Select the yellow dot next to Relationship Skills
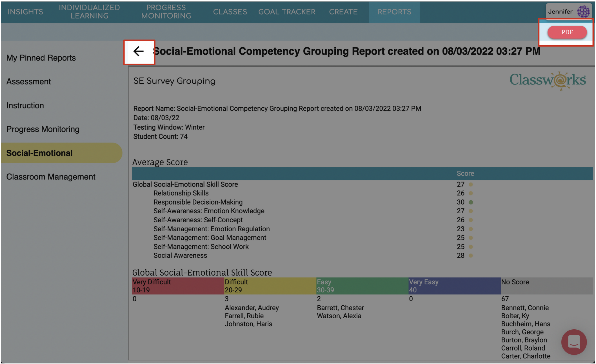This screenshot has width=596, height=364. tap(471, 193)
